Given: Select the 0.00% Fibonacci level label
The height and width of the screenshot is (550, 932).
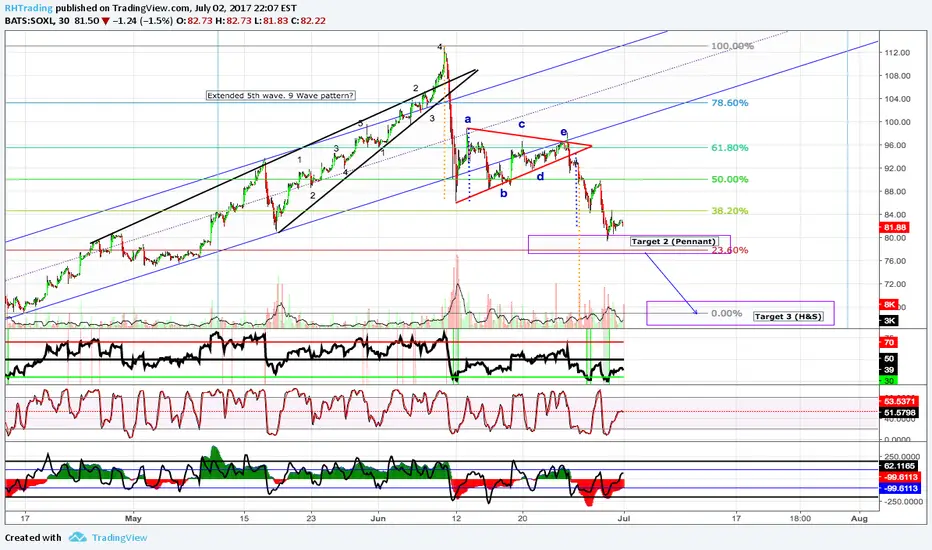Looking at the screenshot, I should pos(726,313).
